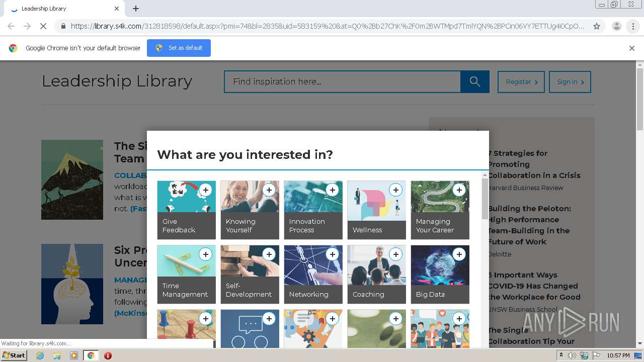Add Knowing Yourself topic with plus icon

click(269, 190)
